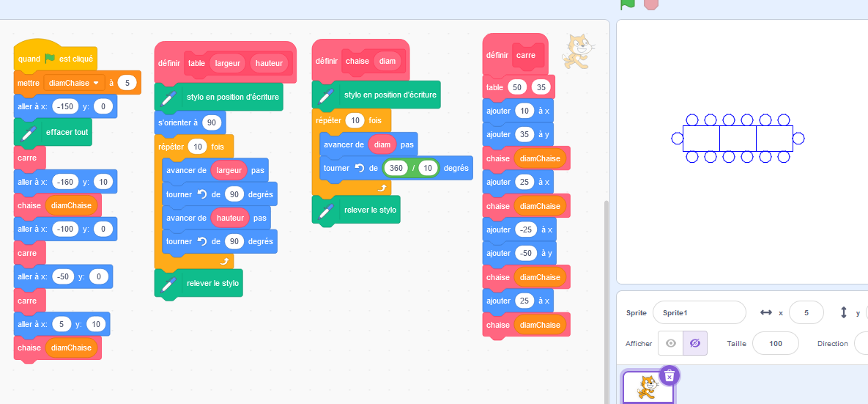This screenshot has height=404, width=868.
Task: Select the Sprite1 cat thumbnail
Action: tap(648, 387)
